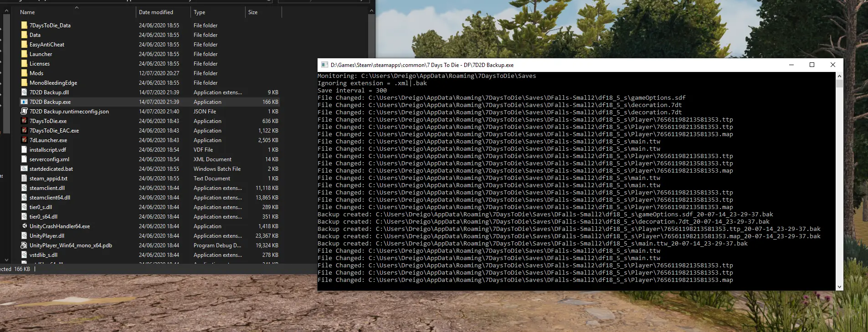The image size is (868, 332).
Task: Click the 7DaysToDie_EAC.exe icon
Action: (x=24, y=131)
